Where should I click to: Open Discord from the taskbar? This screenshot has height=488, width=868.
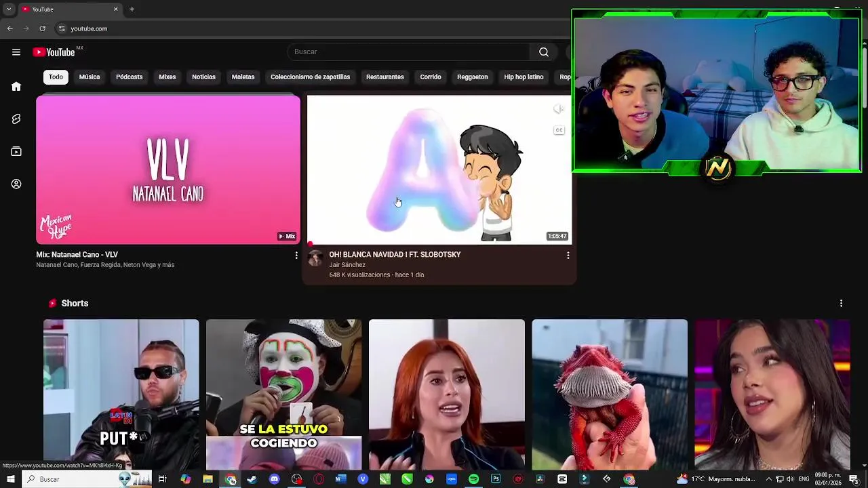point(274,479)
